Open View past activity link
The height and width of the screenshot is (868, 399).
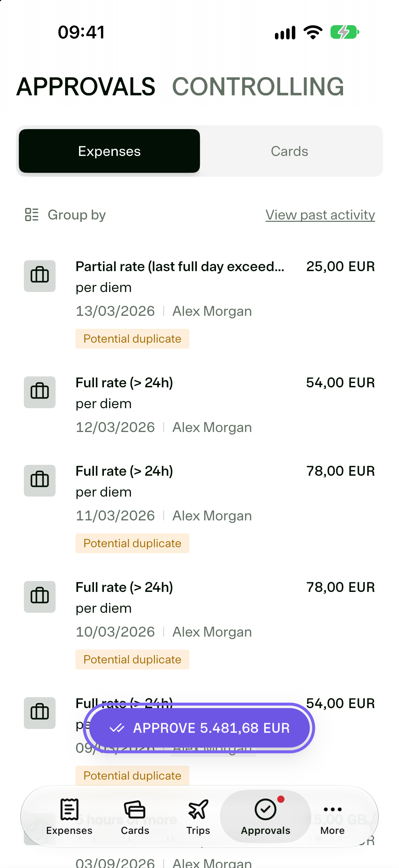pyautogui.click(x=320, y=215)
